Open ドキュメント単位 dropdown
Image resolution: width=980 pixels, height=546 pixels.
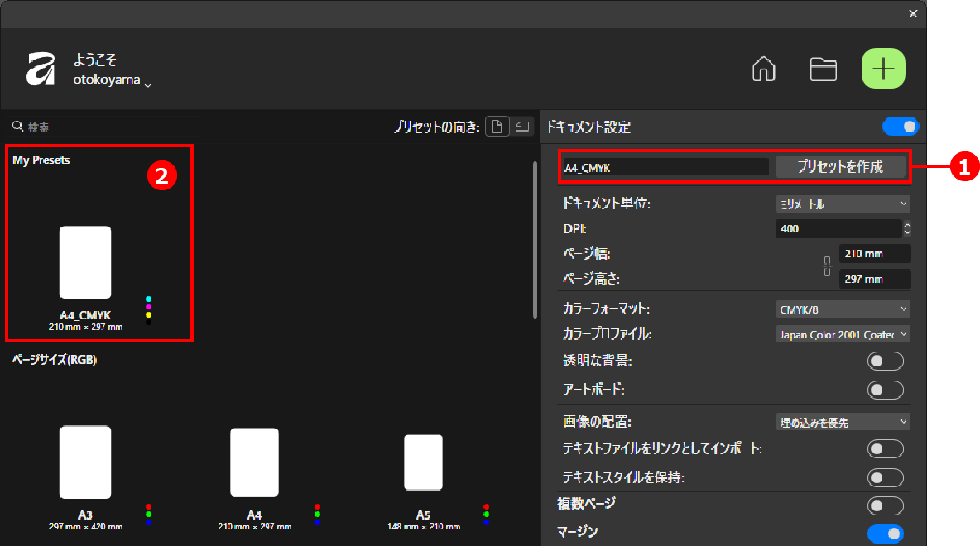coord(843,204)
